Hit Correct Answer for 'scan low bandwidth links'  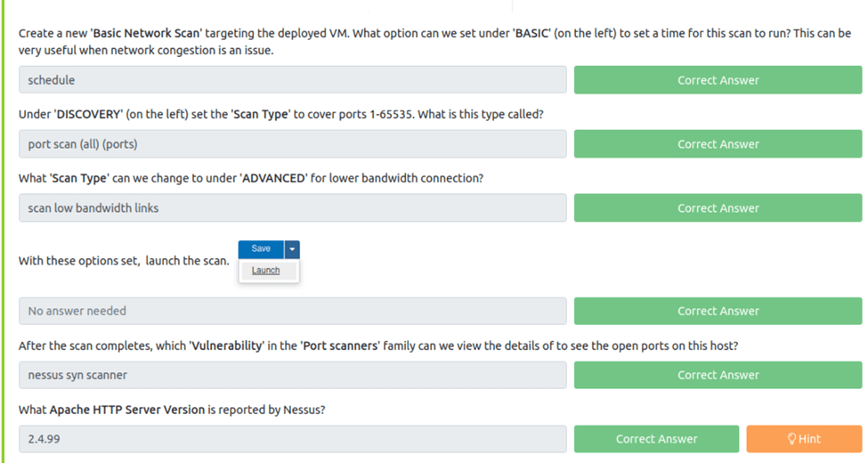(x=718, y=208)
